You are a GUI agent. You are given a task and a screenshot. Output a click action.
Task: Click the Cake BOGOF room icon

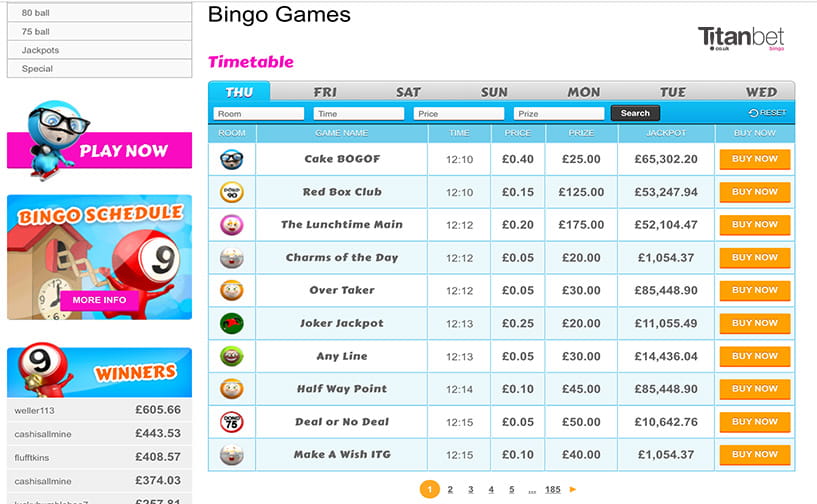(x=232, y=159)
